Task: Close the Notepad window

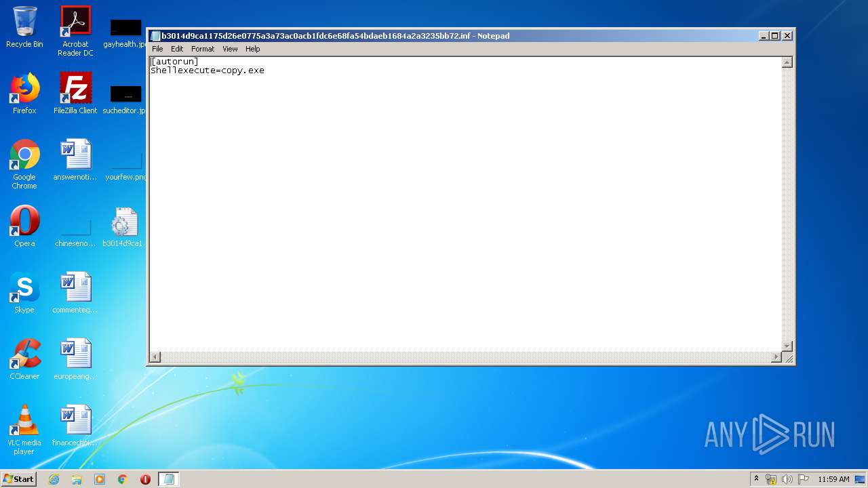Action: [x=787, y=36]
